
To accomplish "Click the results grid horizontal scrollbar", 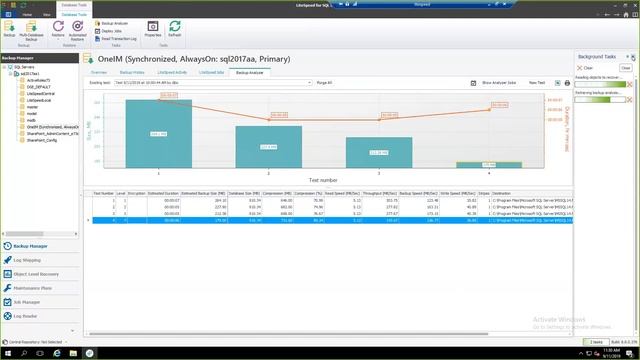I will (288, 334).
